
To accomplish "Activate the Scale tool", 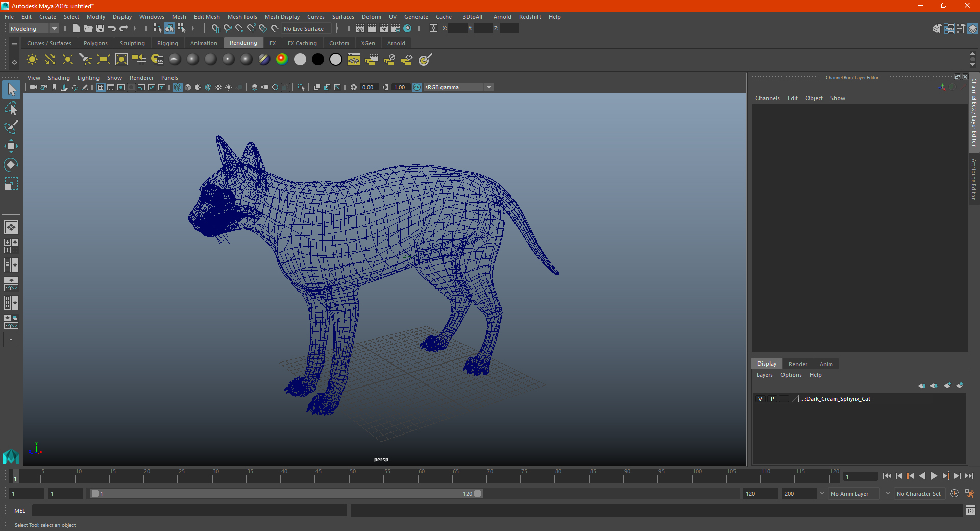I will 11,183.
